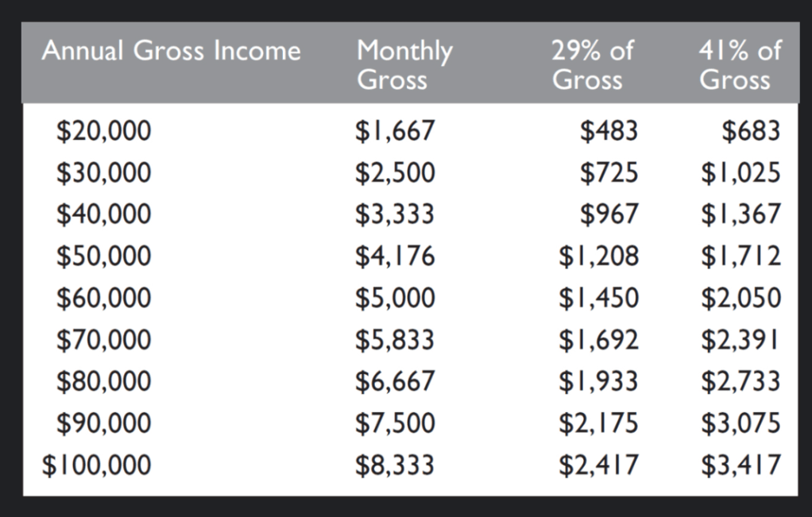Click the $2,391 value in 41% column
The image size is (812, 517).
pyautogui.click(x=740, y=340)
